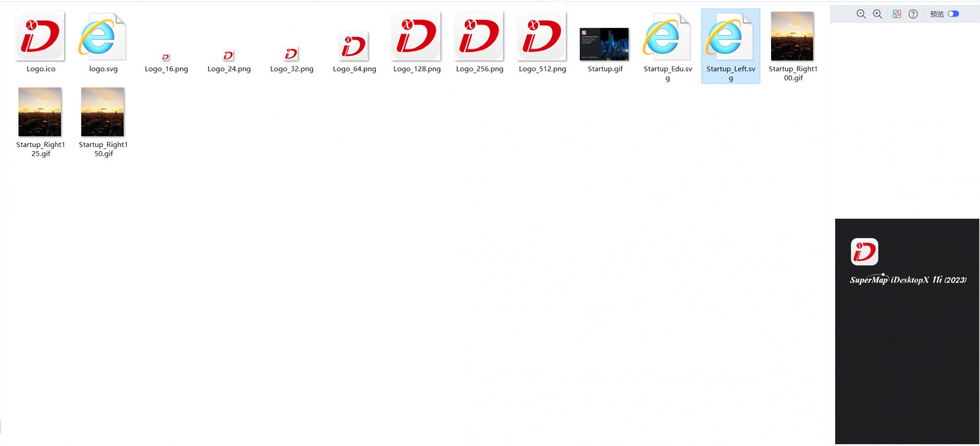This screenshot has height=446, width=980.
Task: Click the logo.svg file name
Action: click(x=103, y=69)
